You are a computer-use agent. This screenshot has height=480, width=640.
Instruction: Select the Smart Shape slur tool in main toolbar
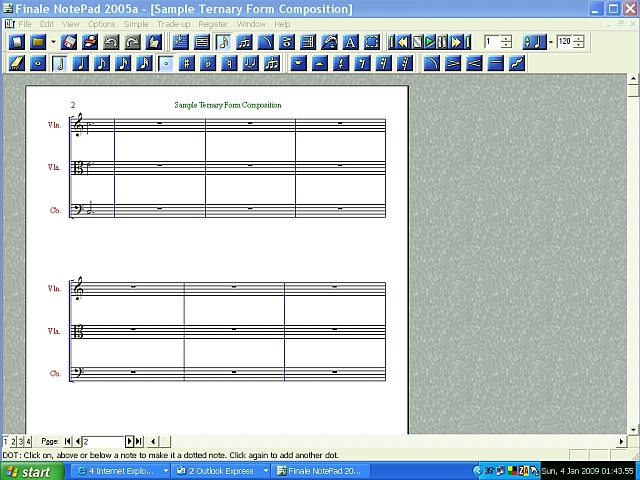tap(265, 42)
